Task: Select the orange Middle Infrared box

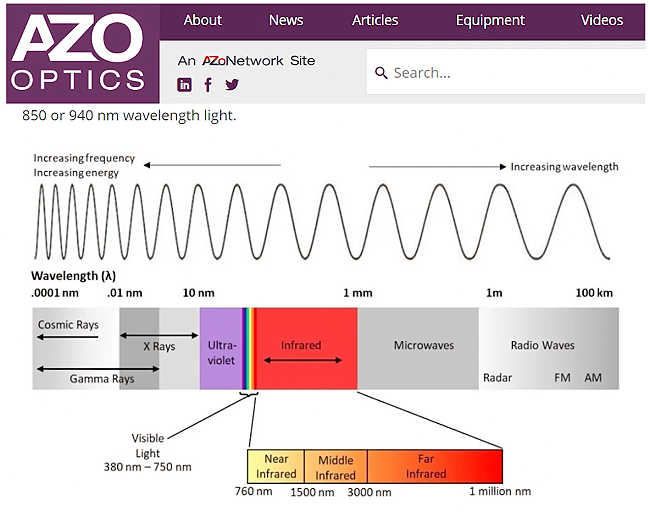Action: tap(335, 467)
